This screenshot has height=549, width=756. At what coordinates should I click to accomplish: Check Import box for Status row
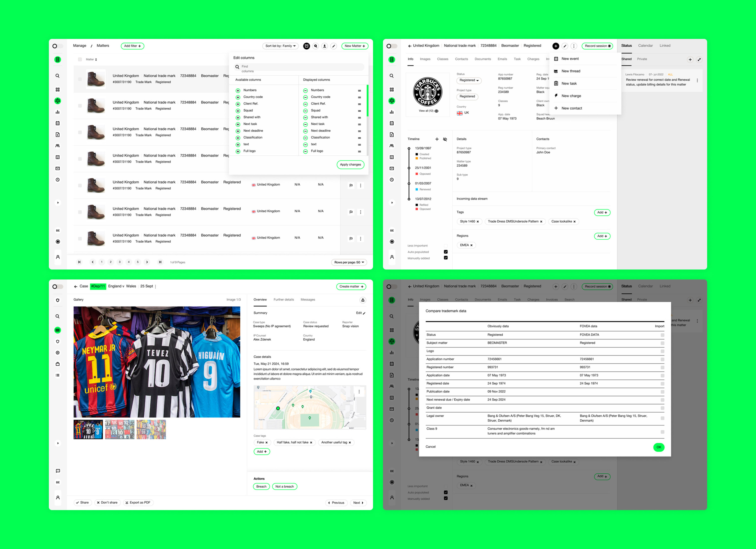662,335
